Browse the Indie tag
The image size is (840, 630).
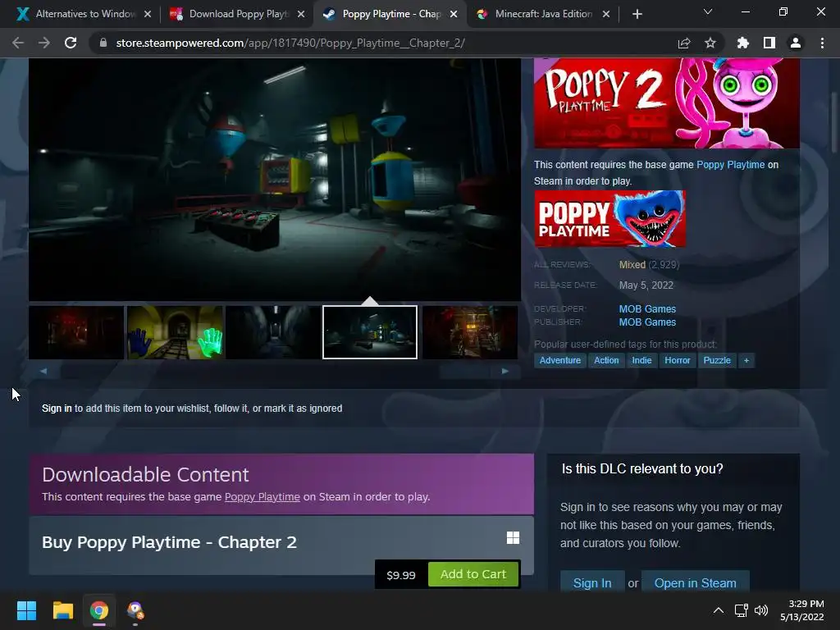pos(641,361)
